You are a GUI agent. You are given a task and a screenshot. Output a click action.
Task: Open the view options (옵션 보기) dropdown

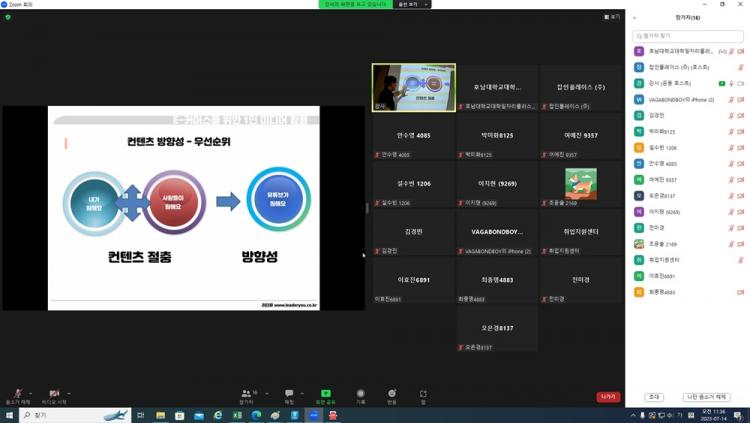pos(412,4)
